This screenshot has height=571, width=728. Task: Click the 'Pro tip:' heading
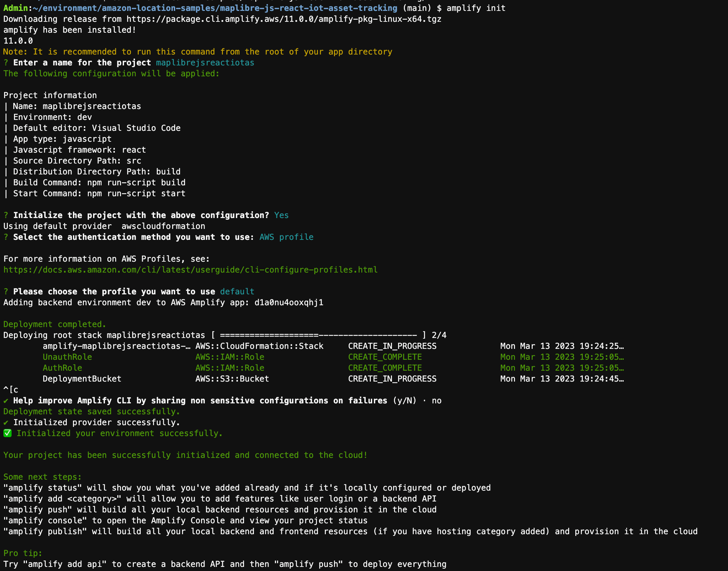(x=23, y=553)
